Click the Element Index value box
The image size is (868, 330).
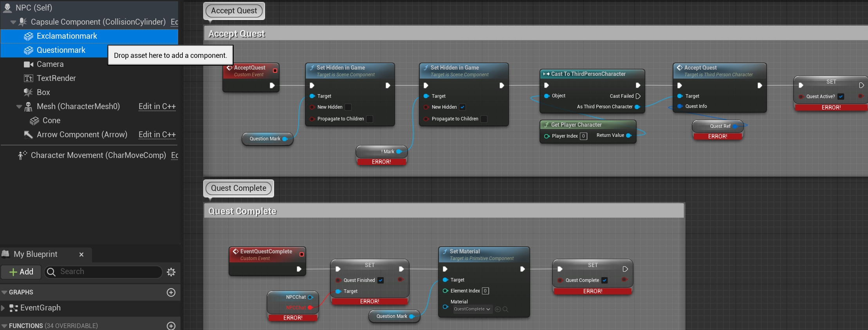coord(485,291)
